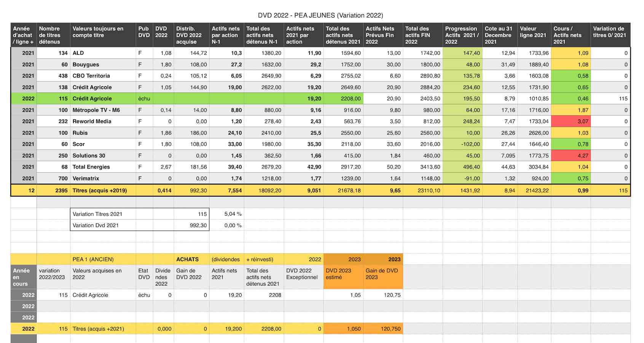Select the total value '21423,22' in the yellow row
Screen dimensions: 644x343
coord(534,191)
